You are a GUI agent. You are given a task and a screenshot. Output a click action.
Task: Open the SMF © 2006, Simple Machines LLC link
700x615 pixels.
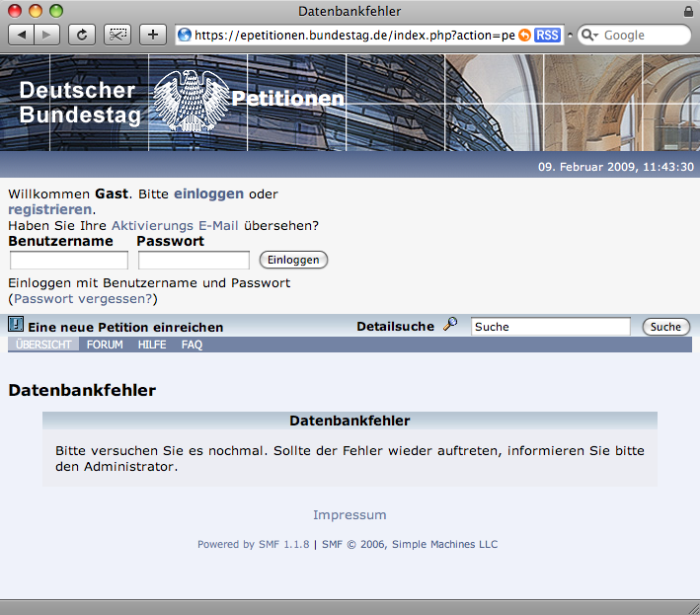click(x=410, y=544)
